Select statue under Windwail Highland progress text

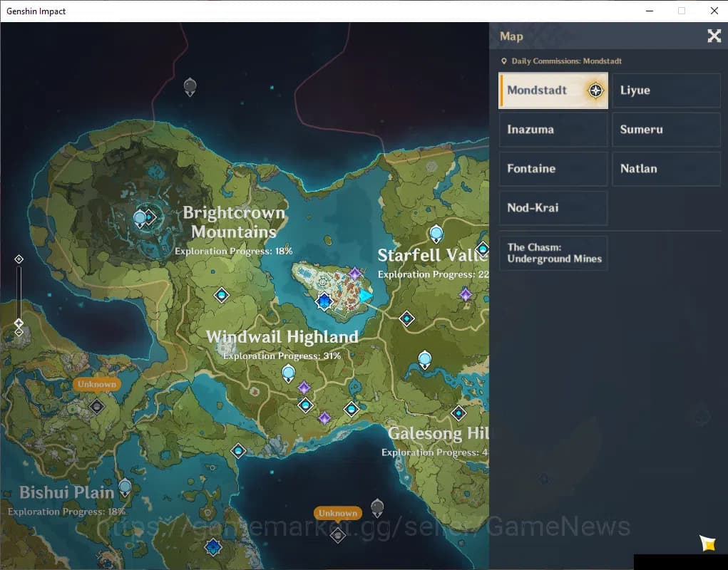tap(288, 373)
